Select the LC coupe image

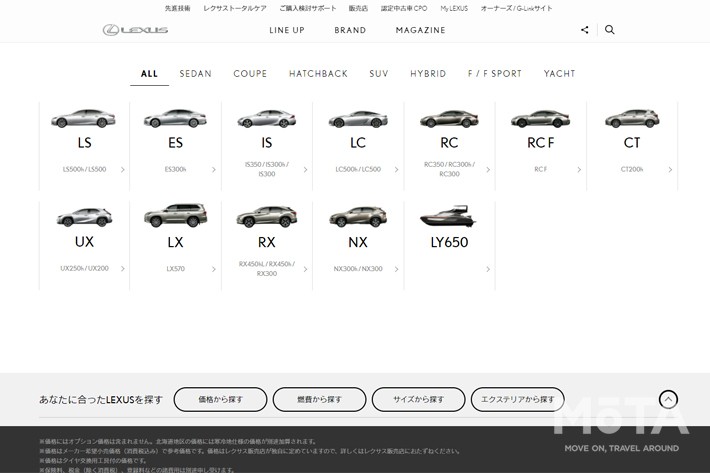pyautogui.click(x=358, y=119)
